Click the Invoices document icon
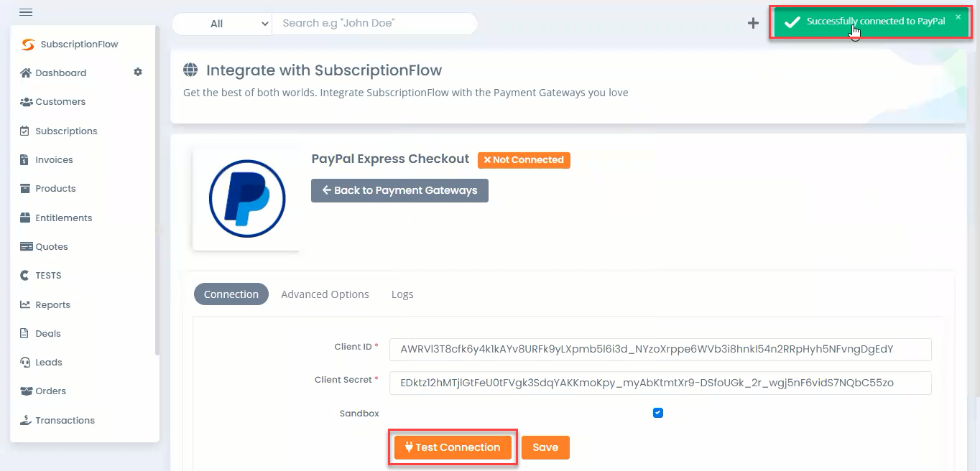The width and height of the screenshot is (980, 471). coord(24,159)
